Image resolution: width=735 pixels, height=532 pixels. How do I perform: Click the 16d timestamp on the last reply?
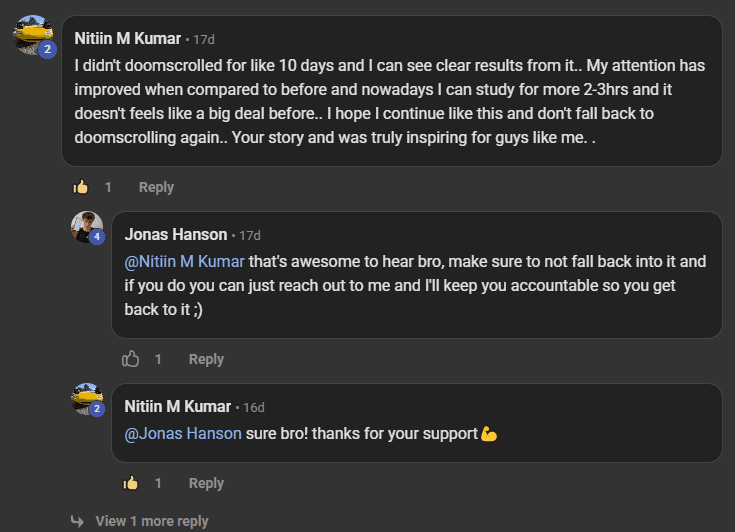[254, 408]
